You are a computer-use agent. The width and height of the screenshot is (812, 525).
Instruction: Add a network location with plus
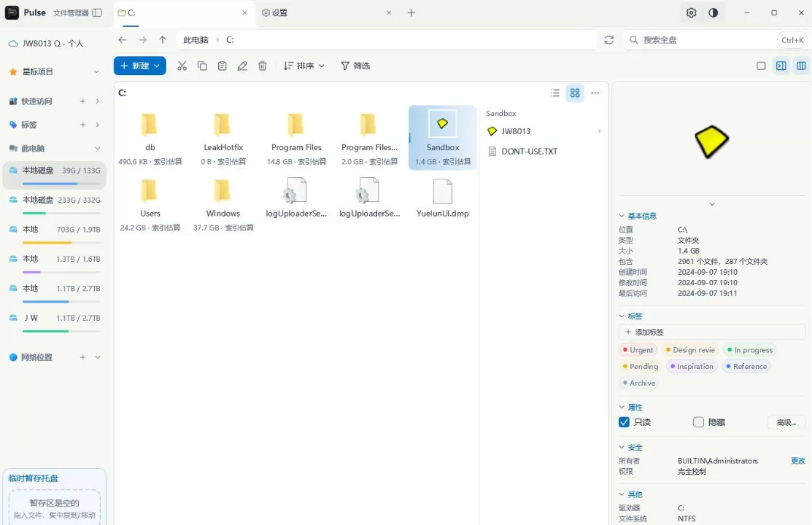(x=83, y=357)
